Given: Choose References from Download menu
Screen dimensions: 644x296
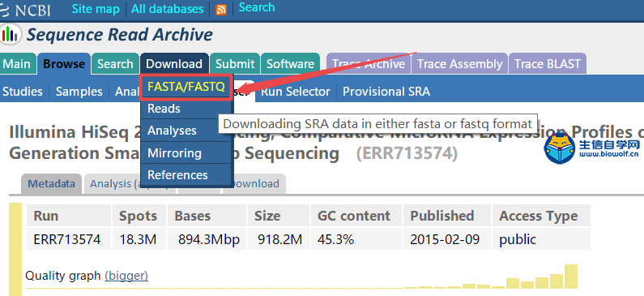Looking at the screenshot, I should (186, 175).
